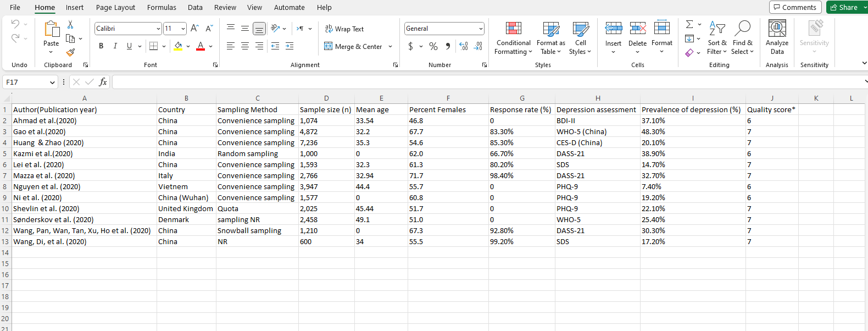The height and width of the screenshot is (331, 868).
Task: Toggle Italic formatting
Action: pos(115,46)
